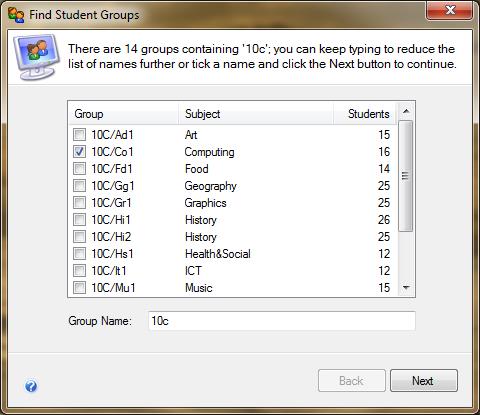The height and width of the screenshot is (415, 480).
Task: Click into the Group Name input field
Action: click(282, 321)
